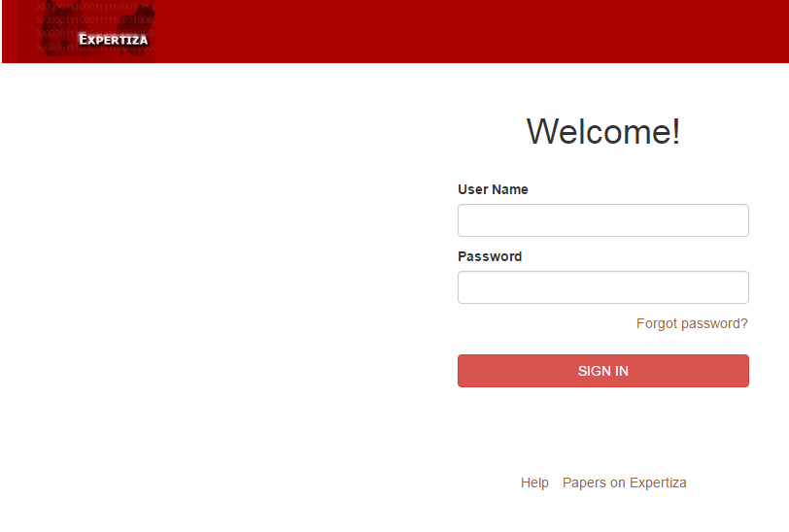Image resolution: width=789 pixels, height=532 pixels.
Task: Click the User Name label
Action: click(x=493, y=189)
